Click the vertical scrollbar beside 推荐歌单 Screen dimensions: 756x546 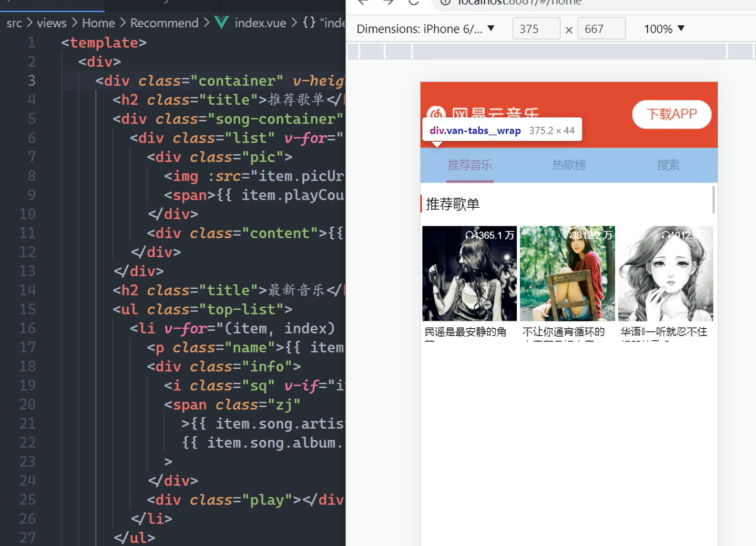pos(714,200)
